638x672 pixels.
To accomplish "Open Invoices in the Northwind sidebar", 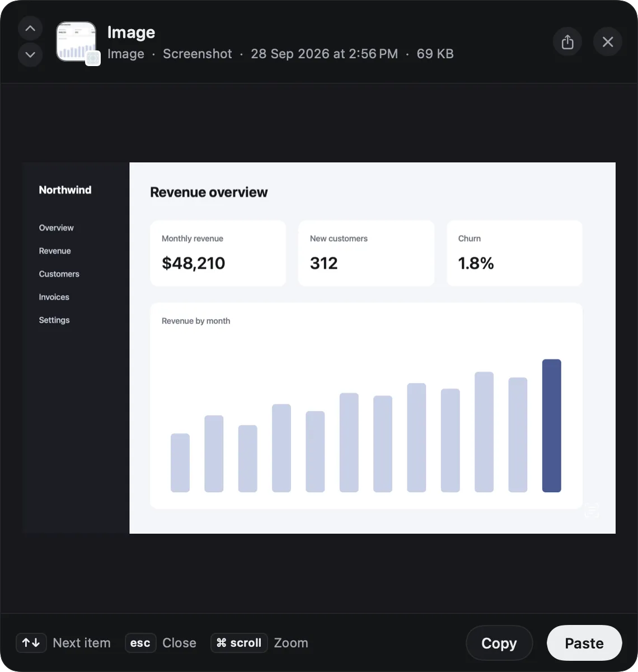I will click(x=54, y=297).
